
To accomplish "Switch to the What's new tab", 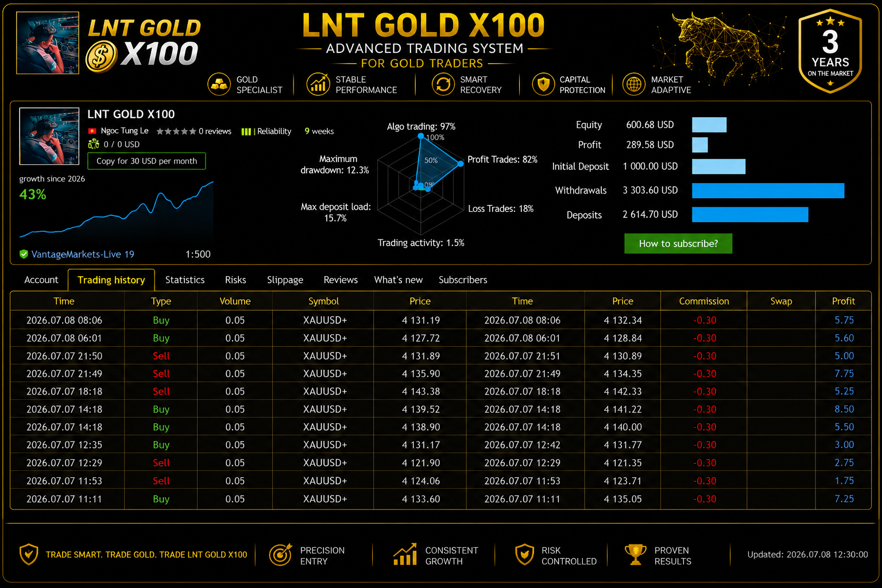I will (x=399, y=280).
